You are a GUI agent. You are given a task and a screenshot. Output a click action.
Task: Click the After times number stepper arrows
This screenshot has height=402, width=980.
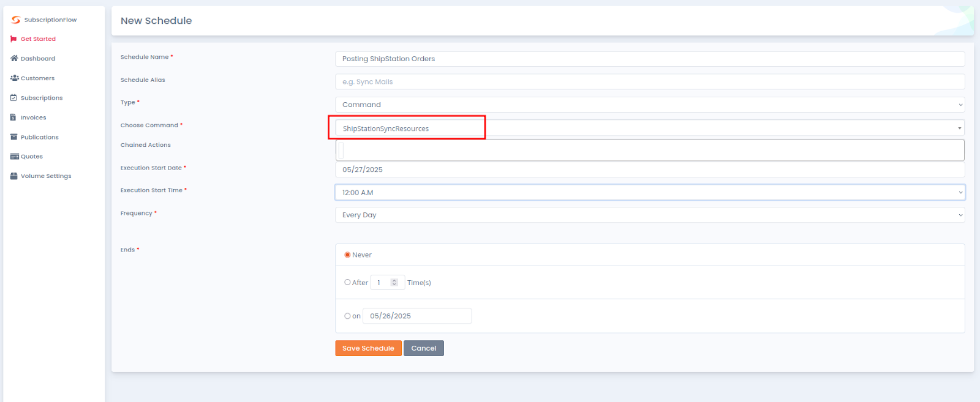pos(394,282)
